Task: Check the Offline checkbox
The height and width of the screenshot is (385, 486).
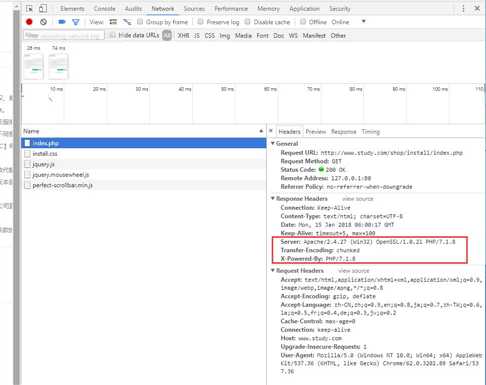Action: point(303,22)
